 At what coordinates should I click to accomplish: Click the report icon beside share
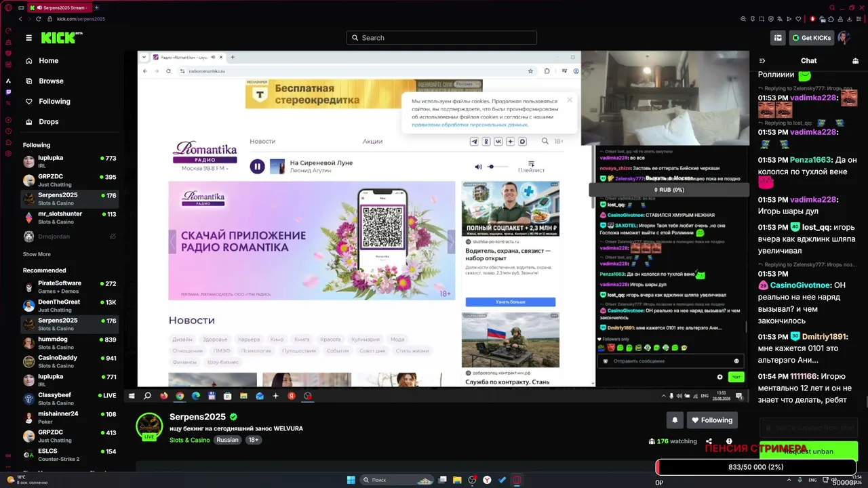pyautogui.click(x=729, y=441)
